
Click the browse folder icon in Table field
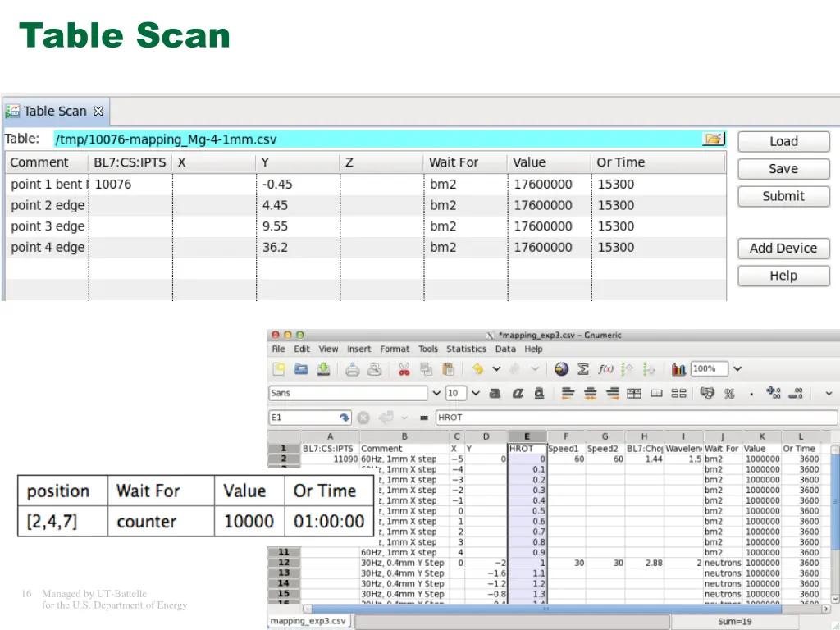click(714, 139)
